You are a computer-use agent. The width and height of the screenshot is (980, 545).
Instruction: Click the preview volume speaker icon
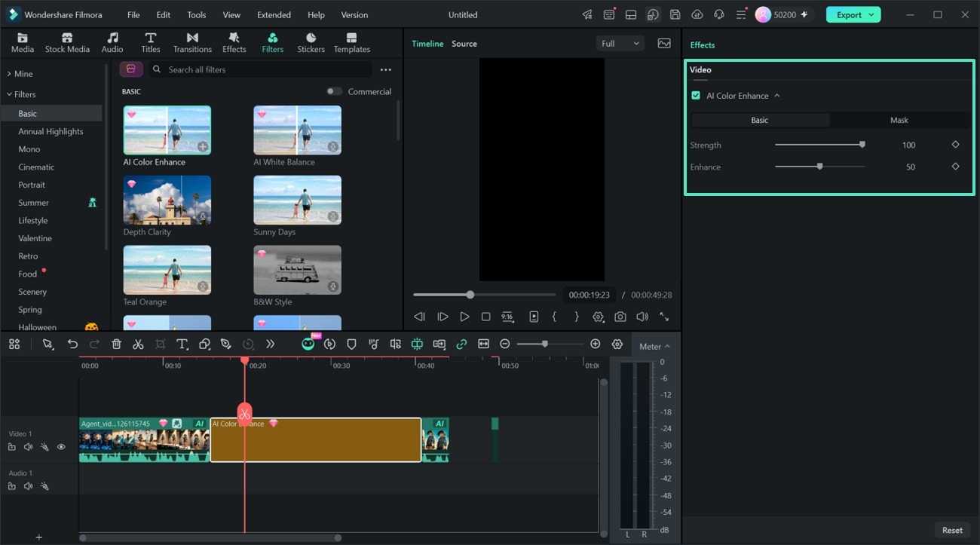[642, 317]
